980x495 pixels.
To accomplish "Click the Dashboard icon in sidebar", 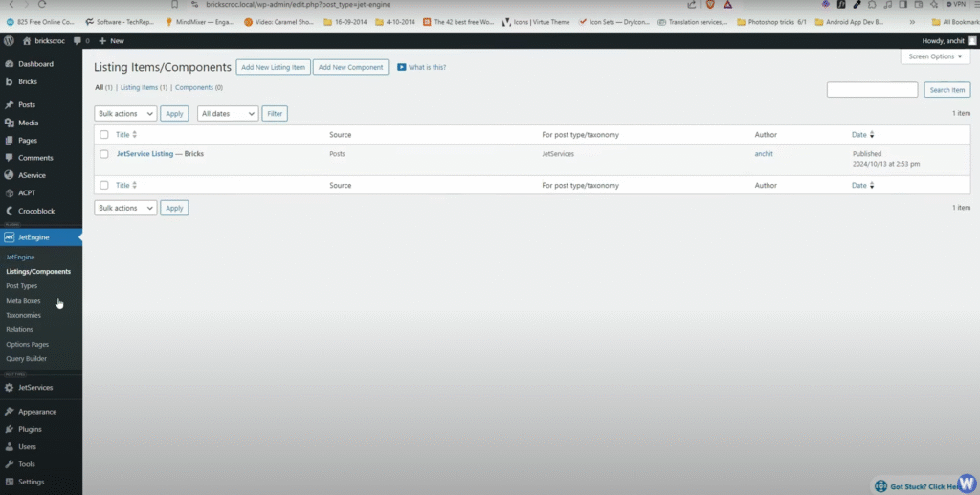I will click(9, 64).
